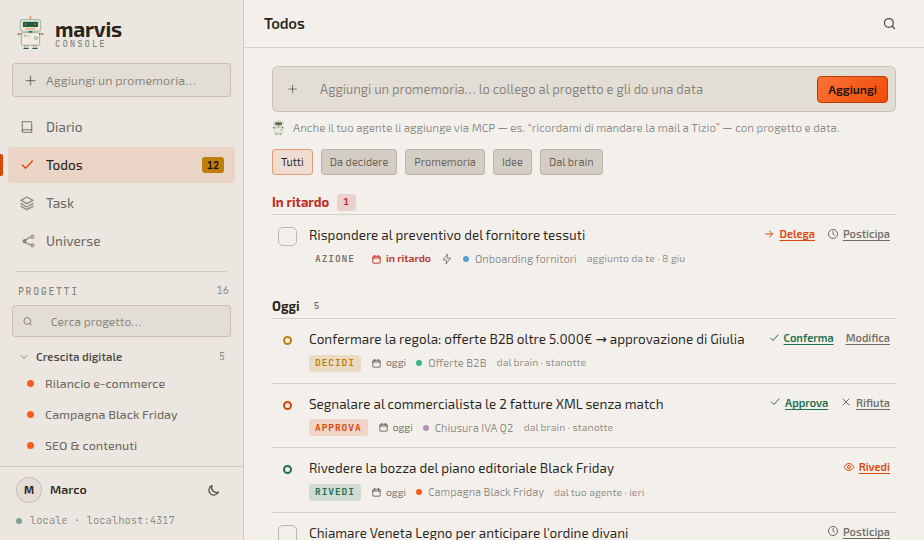Click the DECIDI tag

[334, 363]
